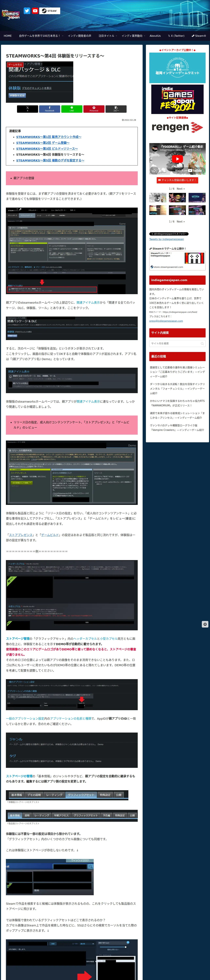Click the 2022.02.28 article date
Viewport: 210px width, 980px height.
(x=129, y=120)
